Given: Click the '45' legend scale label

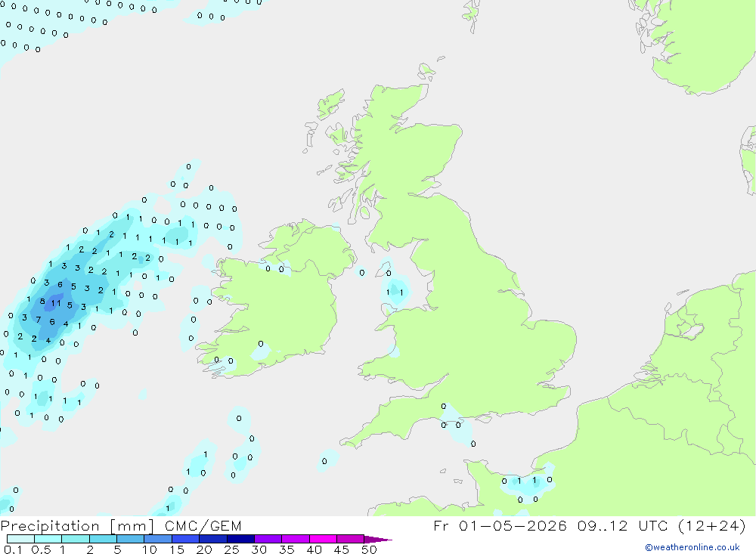Looking at the screenshot, I should tap(342, 549).
